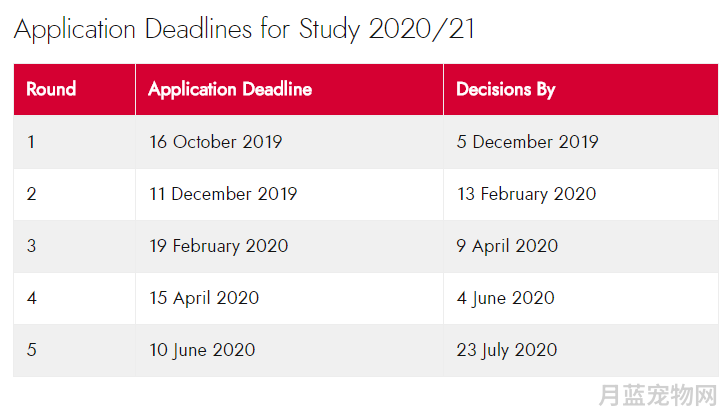Click the 5 December 2019 decision cell

coord(581,142)
